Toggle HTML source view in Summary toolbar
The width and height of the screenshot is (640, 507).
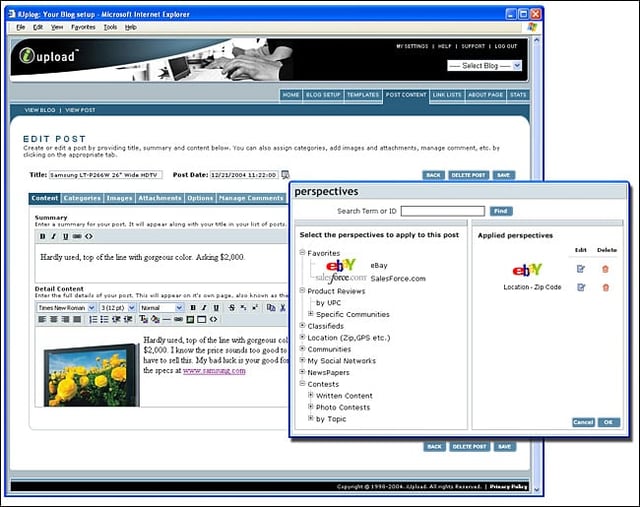[x=89, y=236]
